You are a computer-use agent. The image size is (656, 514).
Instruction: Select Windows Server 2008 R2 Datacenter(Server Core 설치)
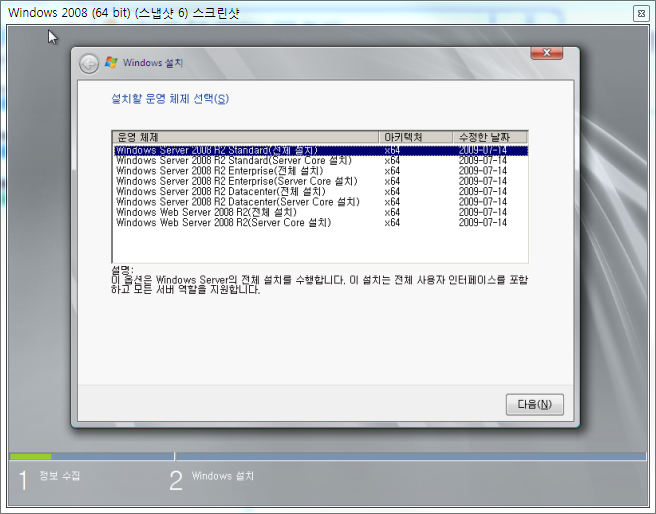point(321,202)
